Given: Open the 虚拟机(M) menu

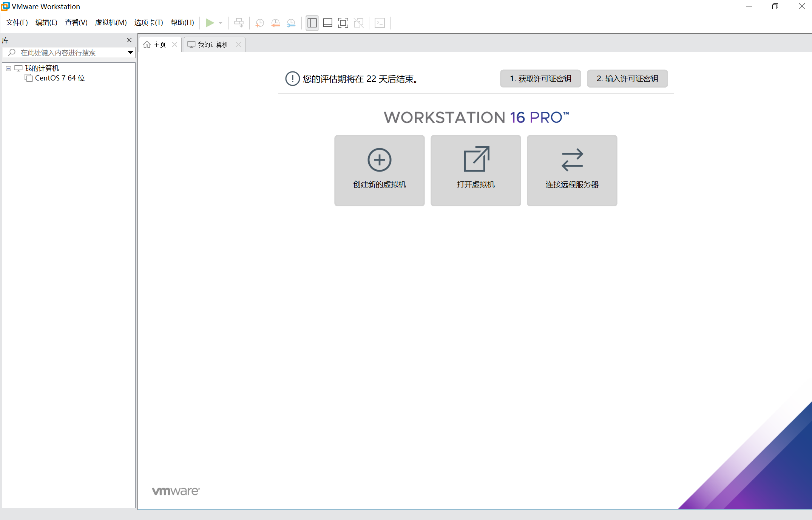Looking at the screenshot, I should (111, 23).
